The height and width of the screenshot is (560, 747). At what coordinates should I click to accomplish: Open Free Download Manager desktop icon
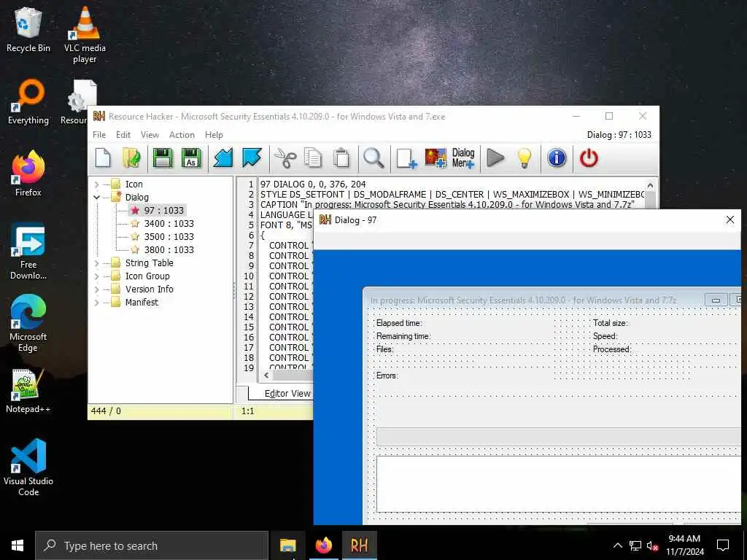pyautogui.click(x=28, y=252)
